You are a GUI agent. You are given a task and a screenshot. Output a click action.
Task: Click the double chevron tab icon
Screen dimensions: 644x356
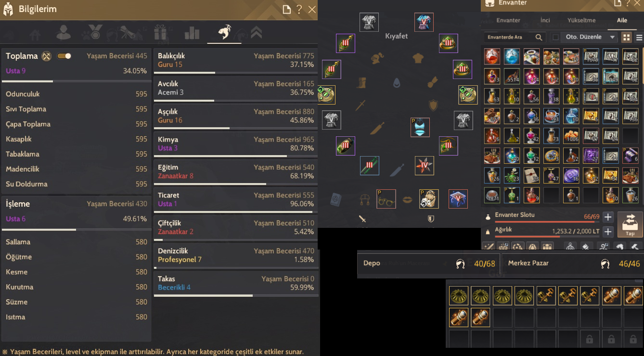tap(256, 33)
